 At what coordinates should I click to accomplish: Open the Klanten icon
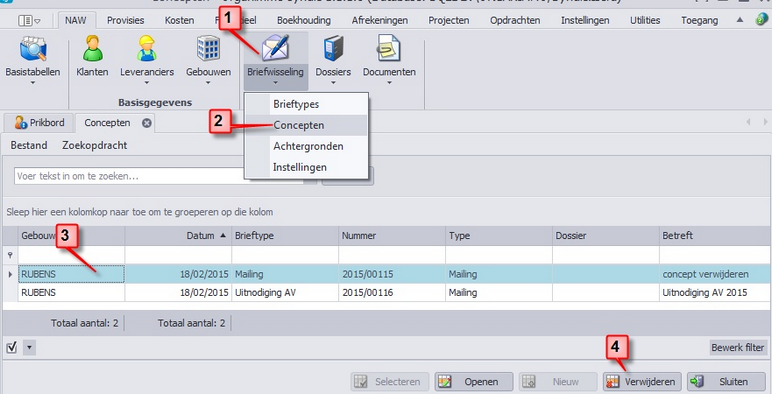93,49
